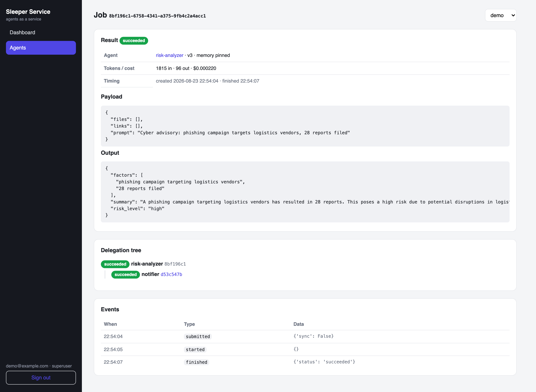Go to Dashboard in sidebar
Viewport: 536px width, 392px height.
(x=22, y=33)
